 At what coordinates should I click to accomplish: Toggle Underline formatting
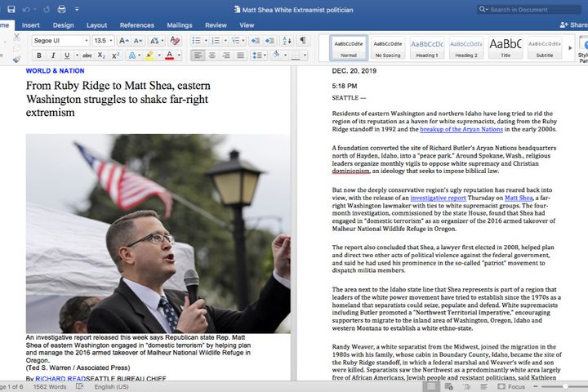tap(67, 56)
